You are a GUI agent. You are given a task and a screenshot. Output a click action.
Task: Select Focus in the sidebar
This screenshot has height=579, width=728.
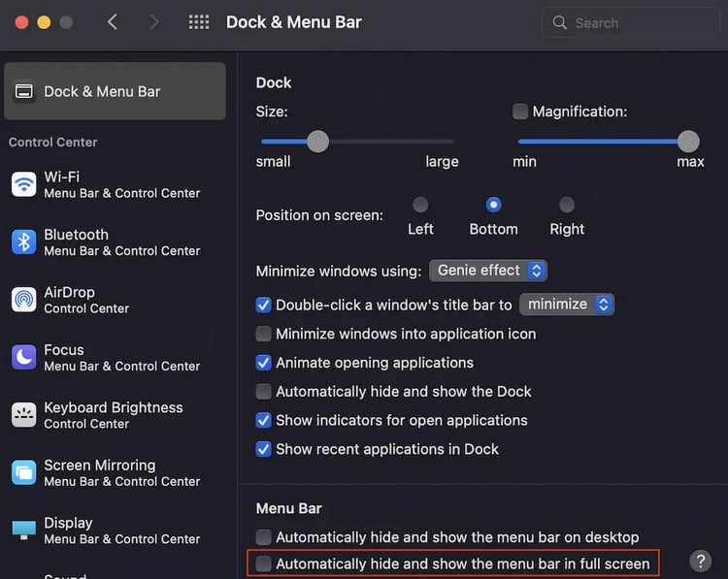[x=115, y=357]
